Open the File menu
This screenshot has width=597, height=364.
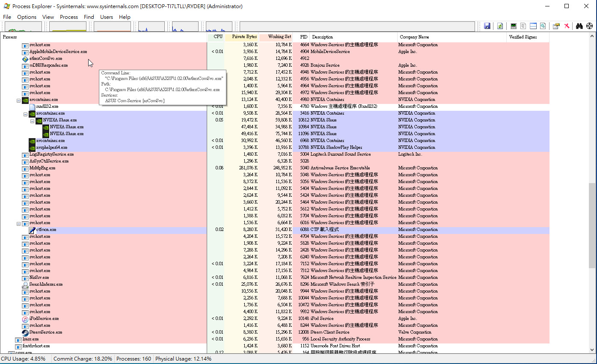point(7,17)
